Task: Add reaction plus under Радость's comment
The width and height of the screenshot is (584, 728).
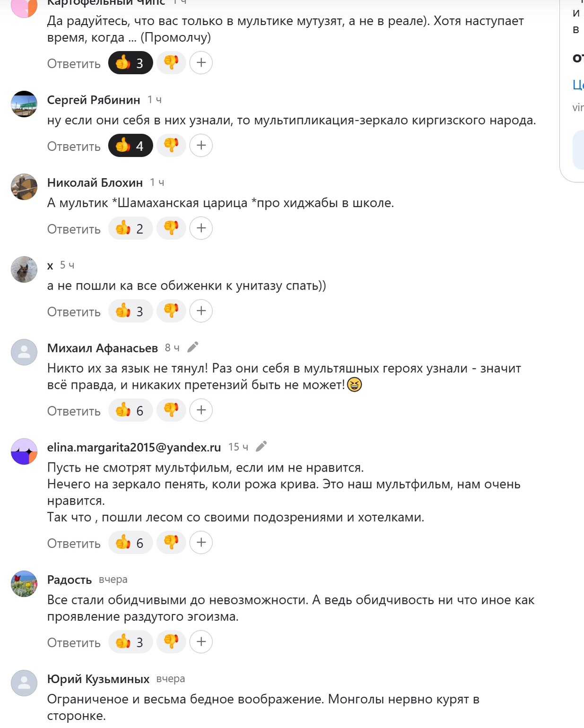Action: pos(201,642)
